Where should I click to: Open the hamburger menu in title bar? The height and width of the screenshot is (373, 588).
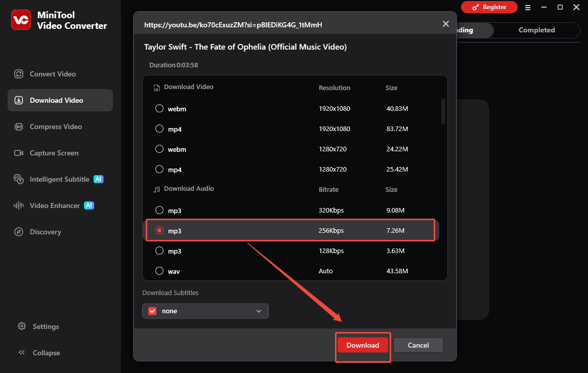[528, 8]
